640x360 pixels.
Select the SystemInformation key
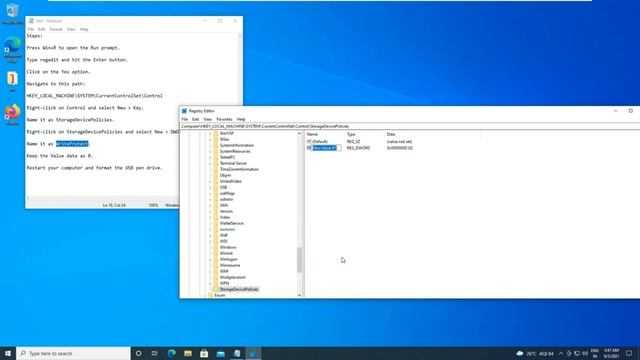tap(236, 145)
